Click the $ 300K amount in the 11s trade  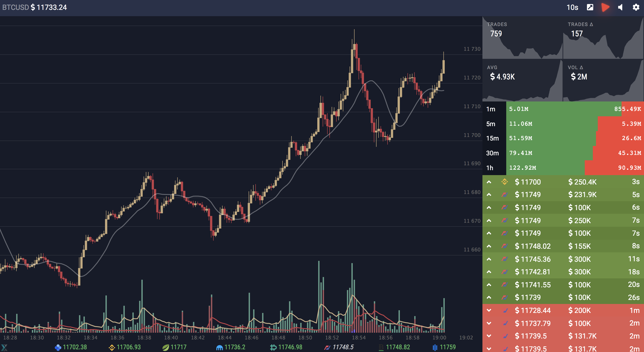pos(580,259)
